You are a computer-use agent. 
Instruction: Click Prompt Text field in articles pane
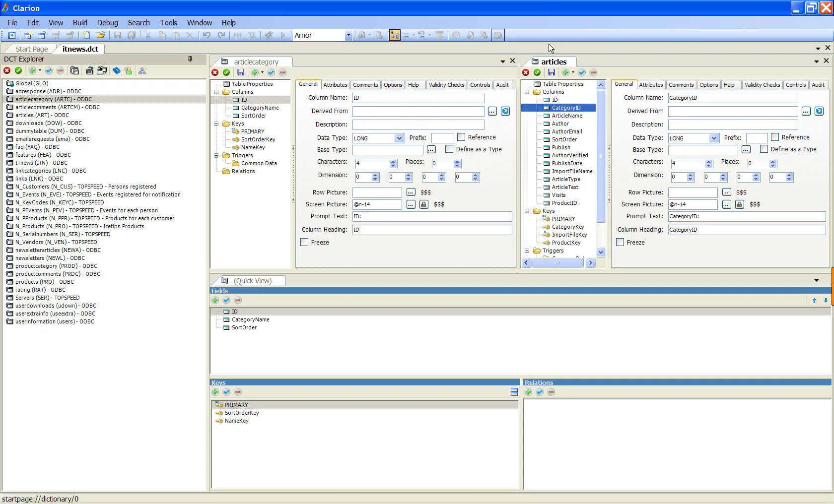[x=747, y=216]
